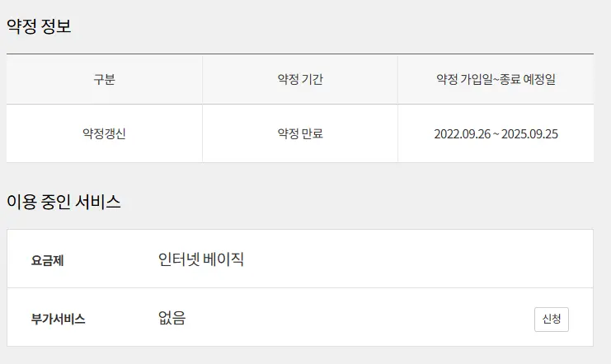
Task: Select the 구분 column header
Action: tap(104, 80)
